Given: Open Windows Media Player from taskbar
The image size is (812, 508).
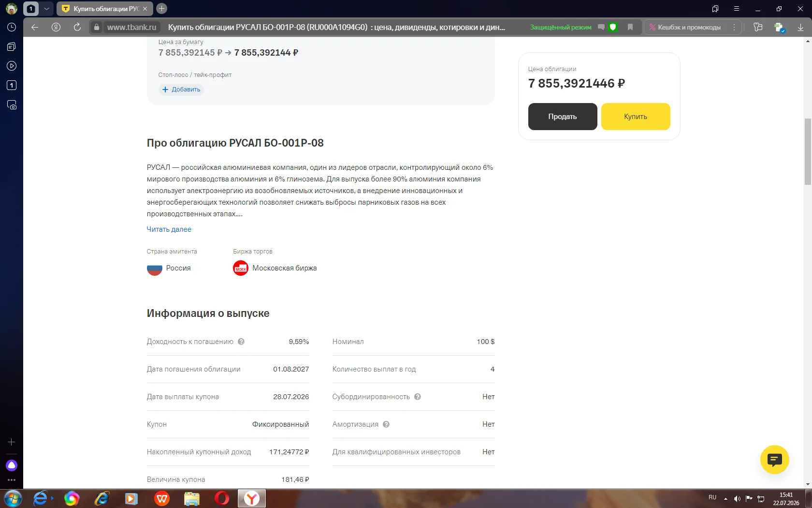Looking at the screenshot, I should (131, 498).
